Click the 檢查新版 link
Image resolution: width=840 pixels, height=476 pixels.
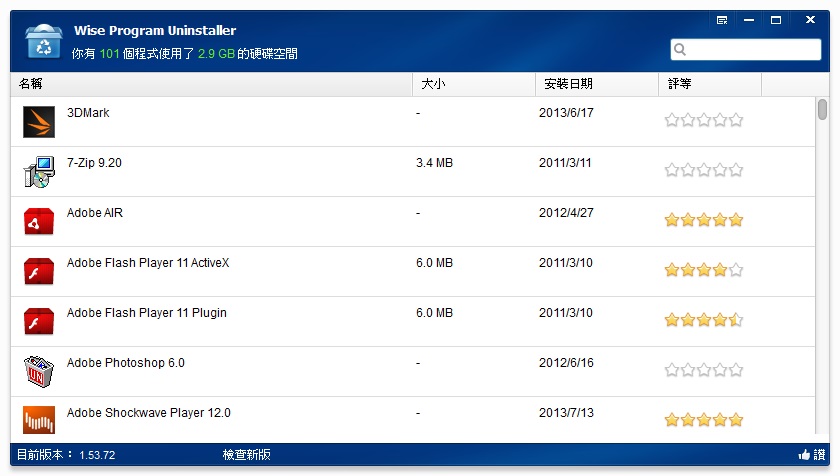(246, 455)
